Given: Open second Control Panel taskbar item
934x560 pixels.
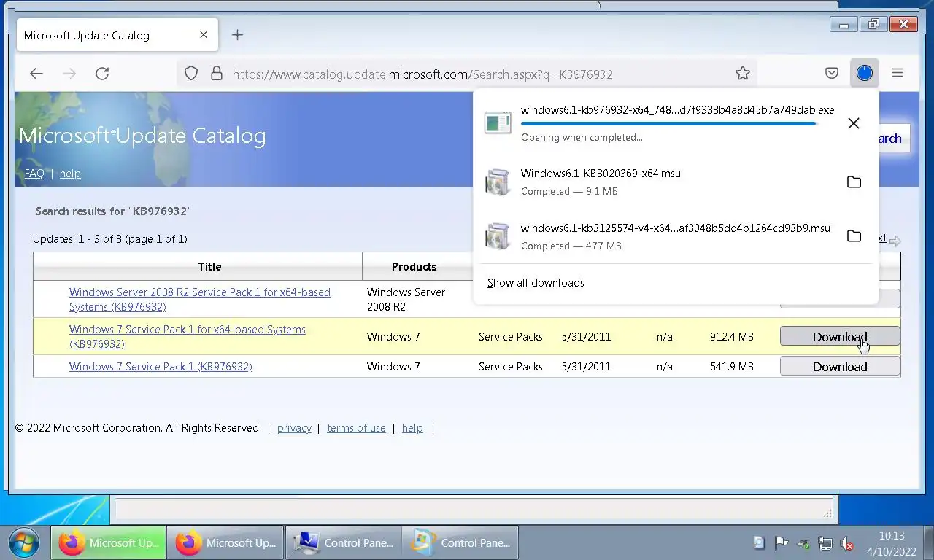Looking at the screenshot, I should pyautogui.click(x=460, y=542).
